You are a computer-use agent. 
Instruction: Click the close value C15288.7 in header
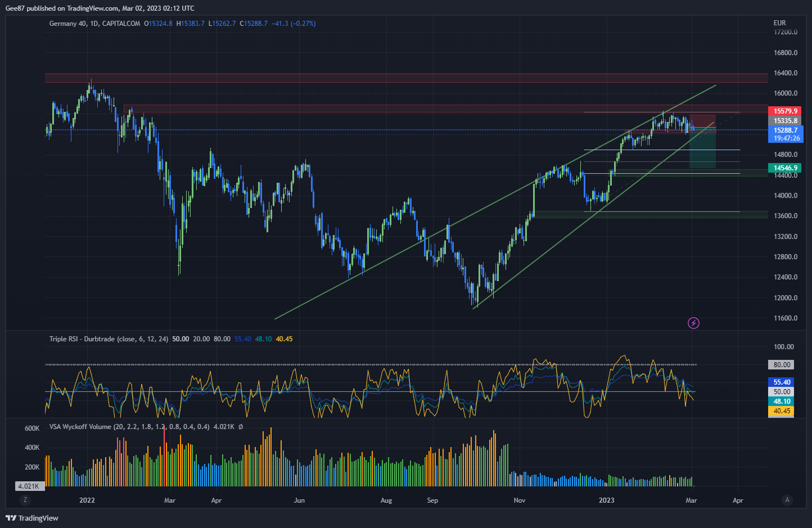[254, 24]
